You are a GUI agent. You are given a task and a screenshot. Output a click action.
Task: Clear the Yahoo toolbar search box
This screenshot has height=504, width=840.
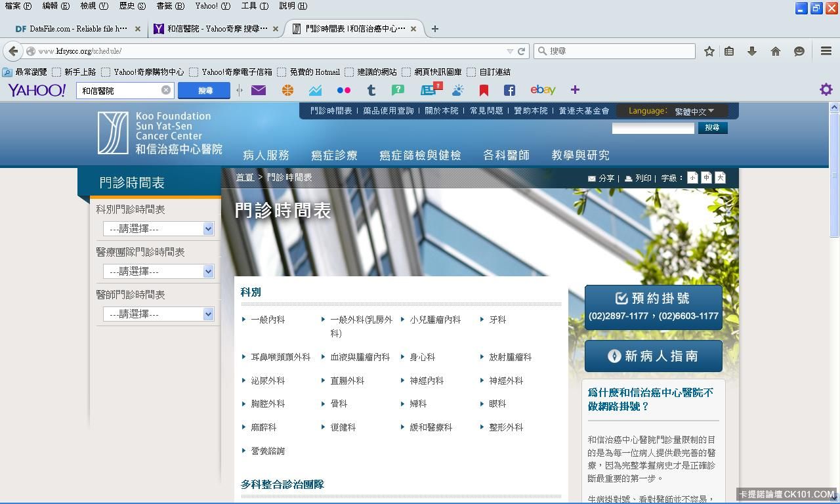point(166,90)
